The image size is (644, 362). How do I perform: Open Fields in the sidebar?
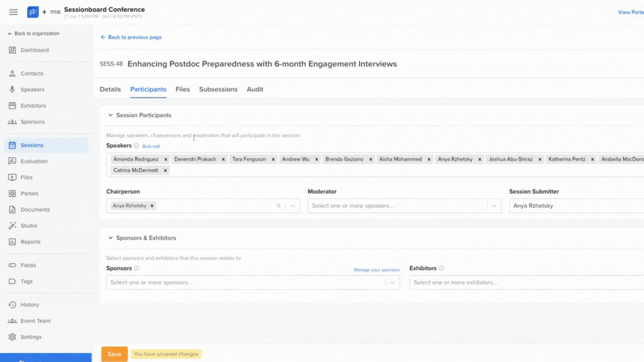[x=28, y=265]
